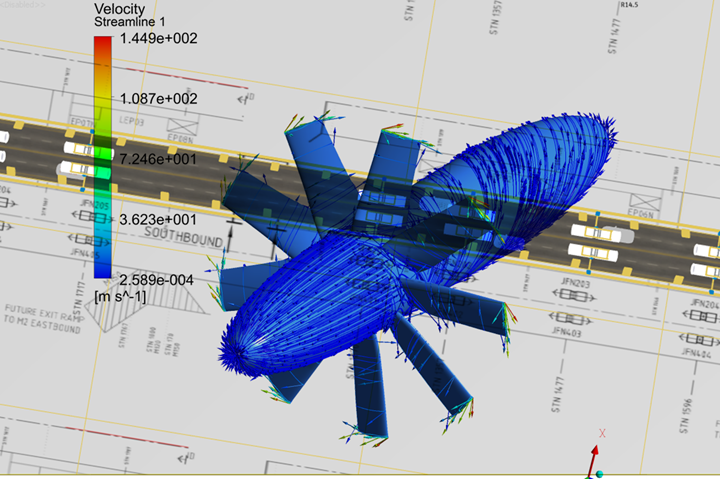Click the Velocity legend title
Screen dimensions: 720x479
(x=119, y=9)
